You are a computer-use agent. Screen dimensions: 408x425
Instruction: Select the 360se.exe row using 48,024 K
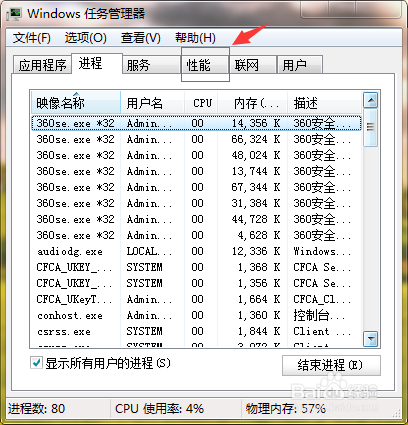click(196, 155)
